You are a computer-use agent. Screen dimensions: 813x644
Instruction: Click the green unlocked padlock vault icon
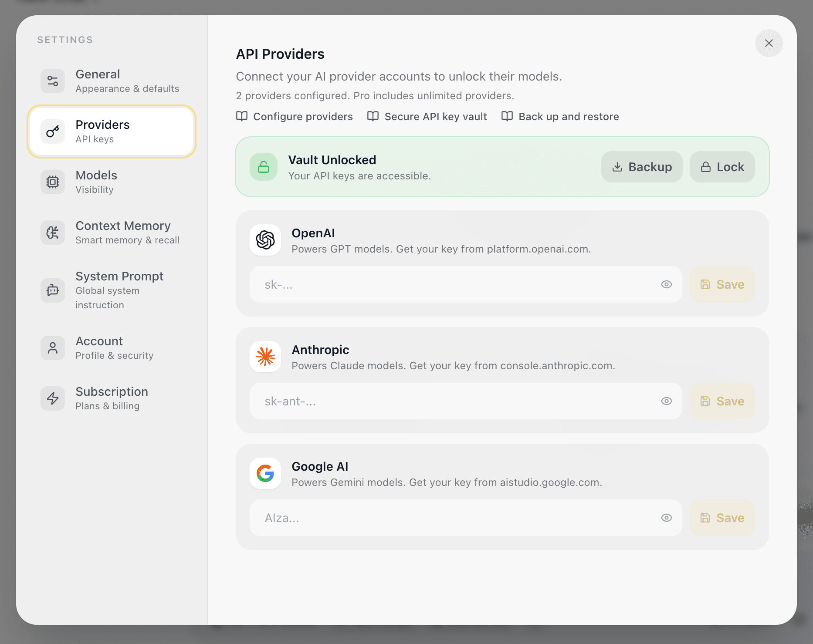click(264, 167)
